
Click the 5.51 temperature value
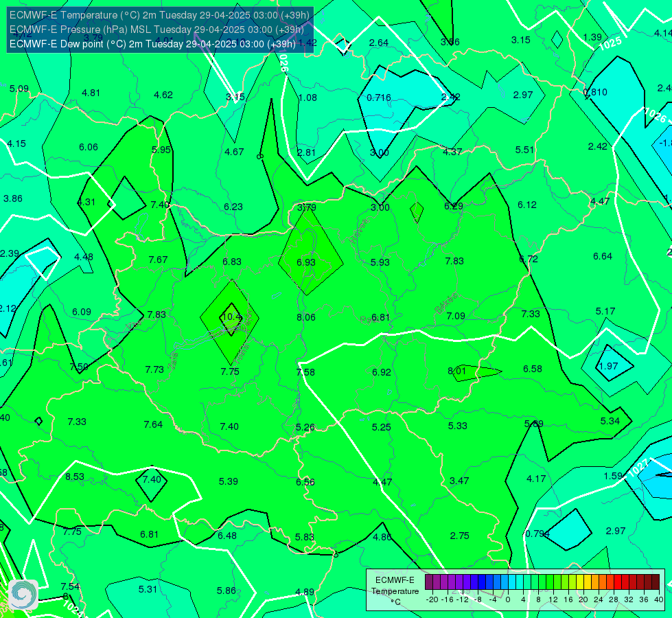pyautogui.click(x=524, y=150)
